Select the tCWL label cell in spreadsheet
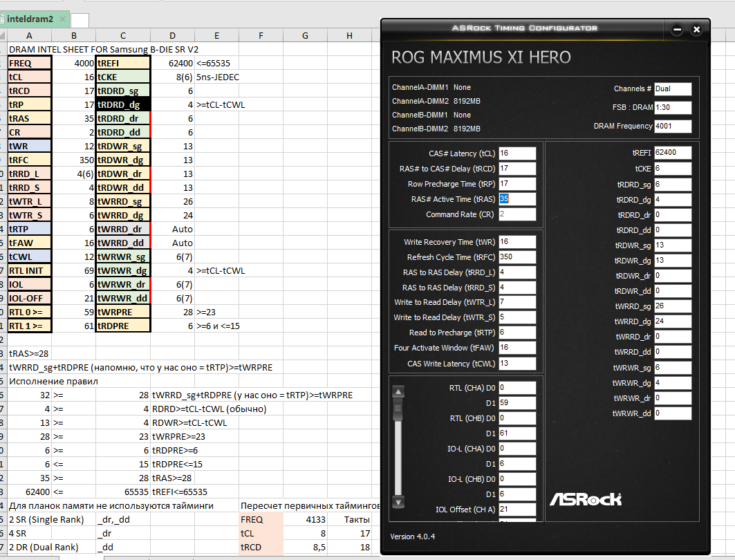This screenshot has width=735, height=560. [x=29, y=256]
